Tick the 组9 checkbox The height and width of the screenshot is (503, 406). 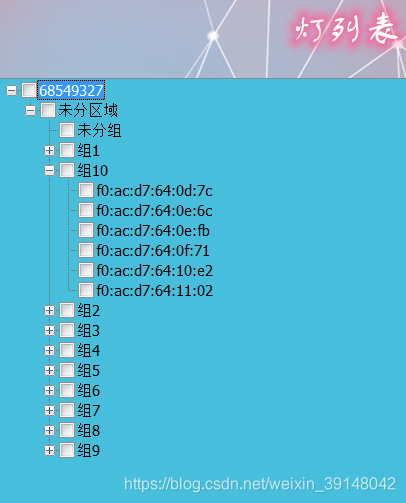[67, 450]
